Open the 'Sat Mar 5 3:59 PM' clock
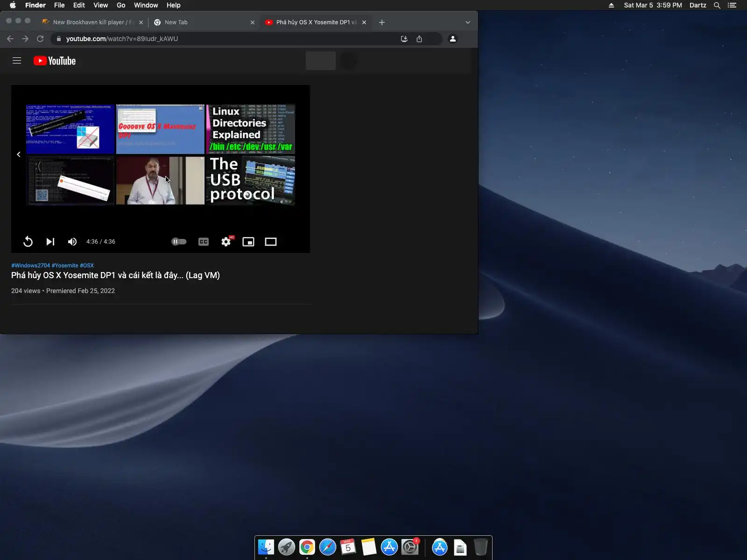747x560 pixels. [x=653, y=5]
